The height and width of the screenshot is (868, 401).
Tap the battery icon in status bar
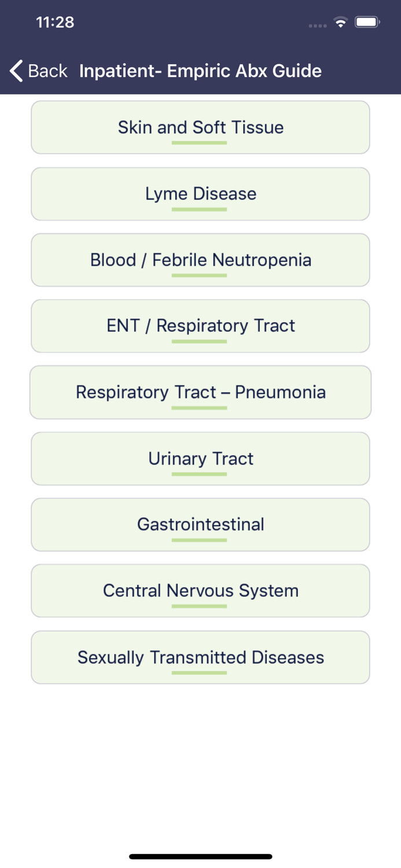click(367, 21)
